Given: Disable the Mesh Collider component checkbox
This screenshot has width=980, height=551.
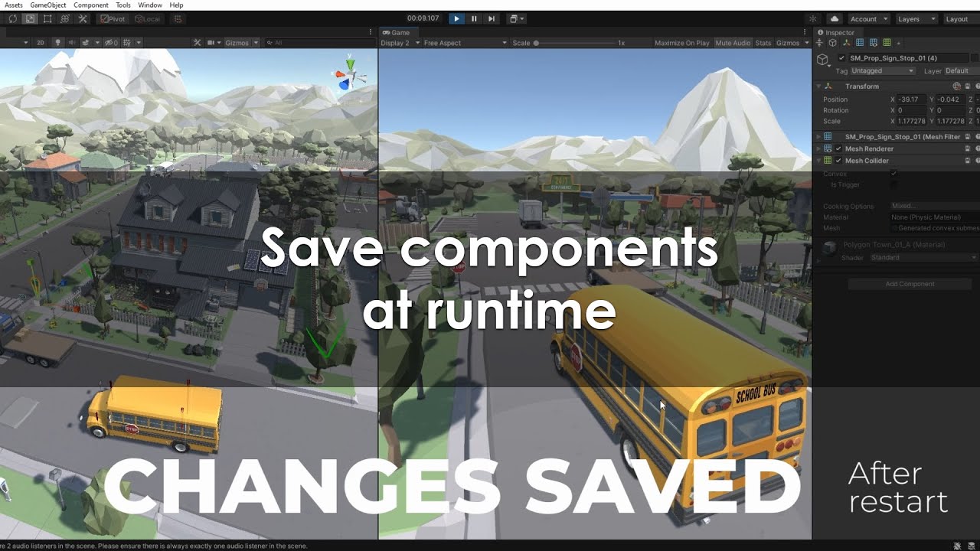Looking at the screenshot, I should [x=838, y=161].
